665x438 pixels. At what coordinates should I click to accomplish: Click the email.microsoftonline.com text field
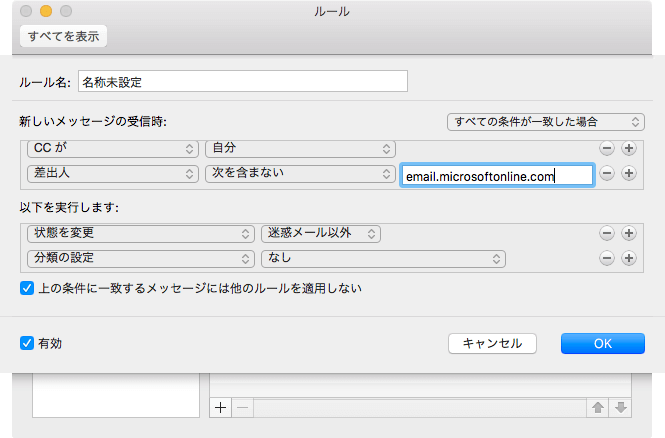(x=497, y=176)
